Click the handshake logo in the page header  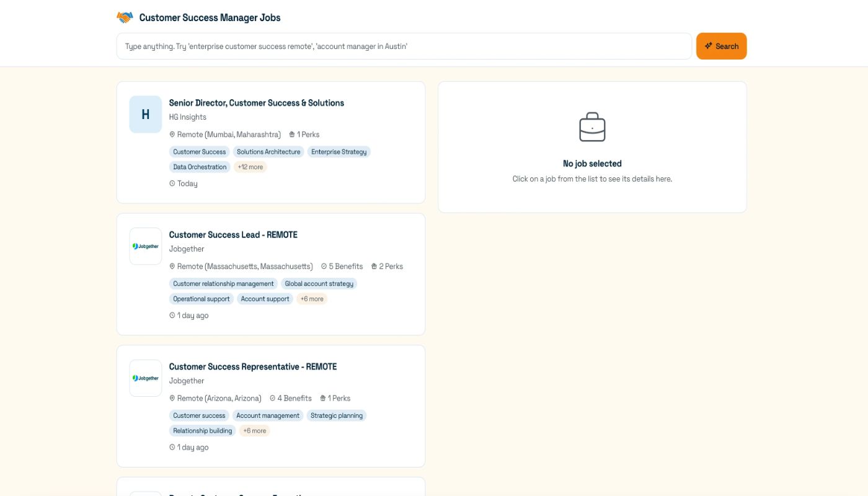(x=125, y=17)
